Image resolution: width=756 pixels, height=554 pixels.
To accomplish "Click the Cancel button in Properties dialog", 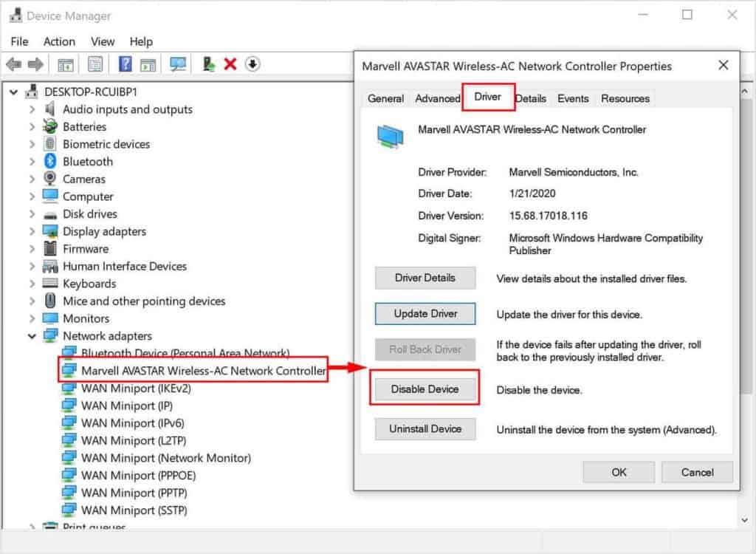I will [696, 472].
